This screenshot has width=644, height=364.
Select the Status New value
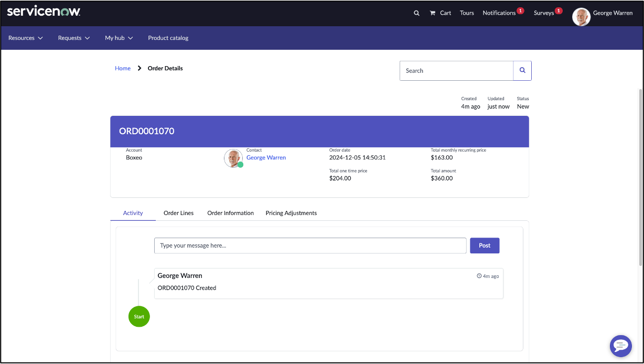(x=523, y=106)
